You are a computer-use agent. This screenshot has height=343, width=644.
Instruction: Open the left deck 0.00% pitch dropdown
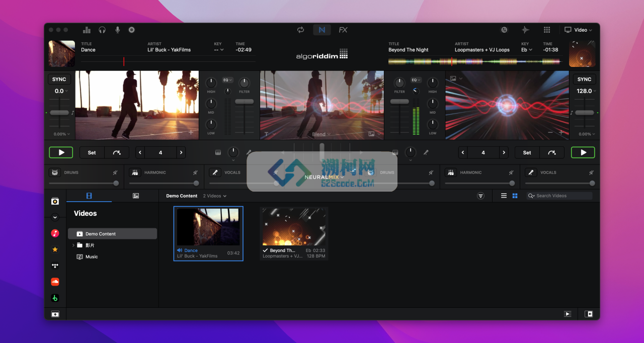click(62, 134)
